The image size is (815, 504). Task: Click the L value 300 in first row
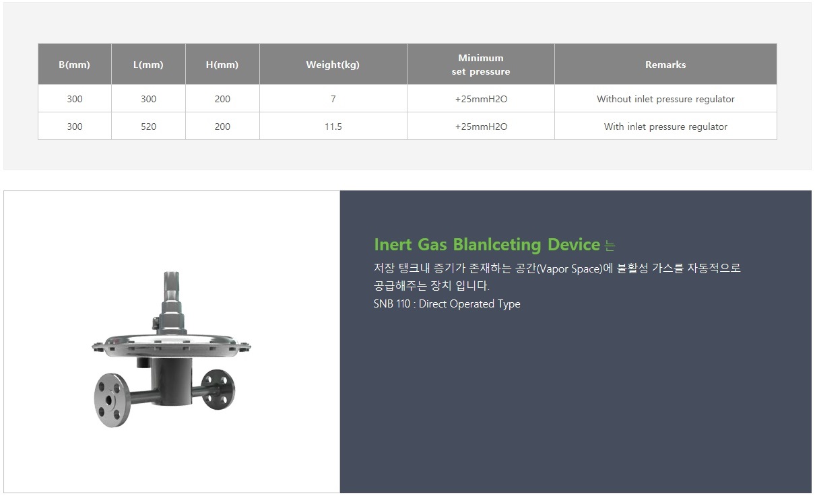tap(148, 99)
